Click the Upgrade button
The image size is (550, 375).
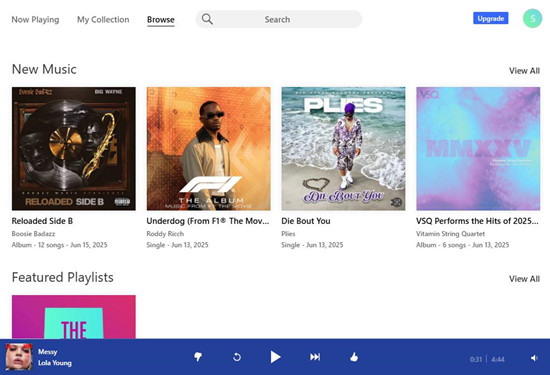point(490,19)
